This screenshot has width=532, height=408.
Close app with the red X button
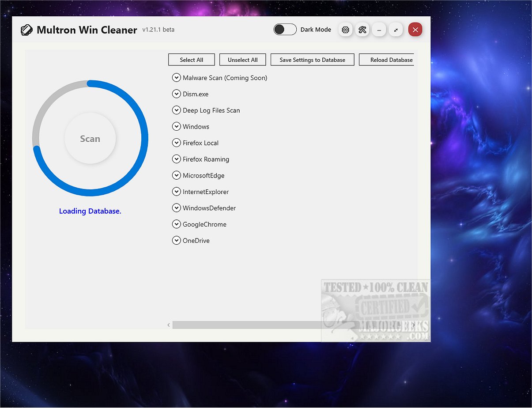(x=415, y=30)
